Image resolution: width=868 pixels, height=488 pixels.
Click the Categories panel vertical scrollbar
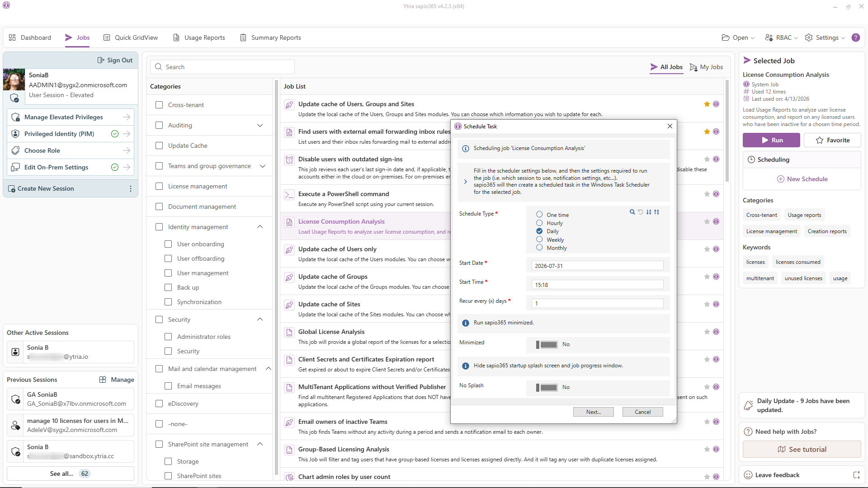pyautogui.click(x=277, y=278)
